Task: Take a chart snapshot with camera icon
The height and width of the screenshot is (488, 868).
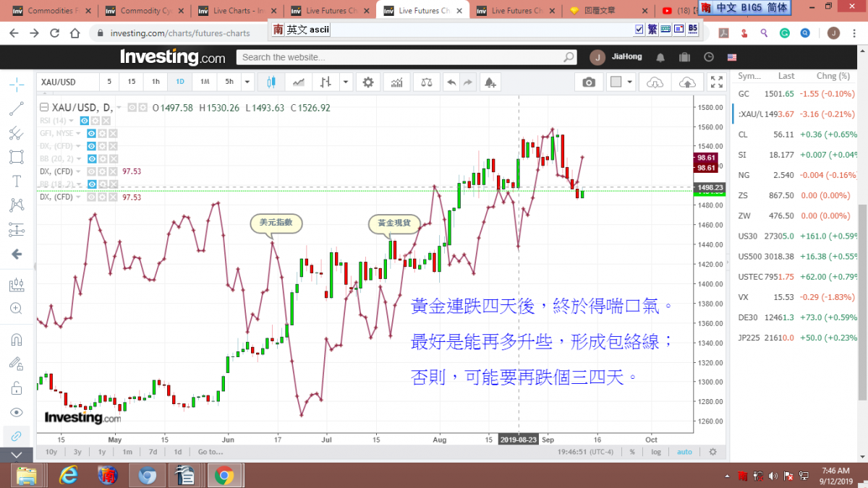Action: [x=589, y=82]
